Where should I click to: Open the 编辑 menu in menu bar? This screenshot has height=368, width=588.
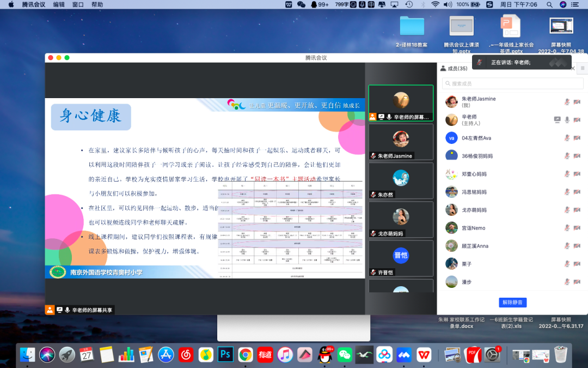point(59,4)
